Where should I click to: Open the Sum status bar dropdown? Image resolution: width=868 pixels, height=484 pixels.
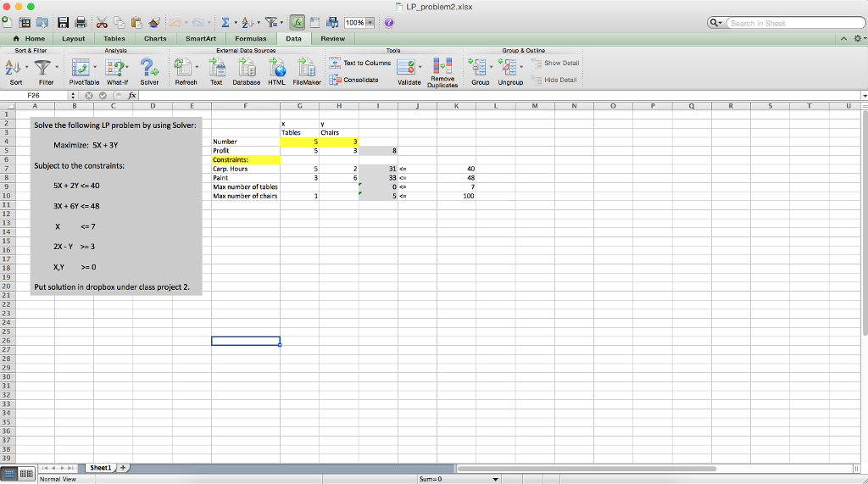[495, 480]
